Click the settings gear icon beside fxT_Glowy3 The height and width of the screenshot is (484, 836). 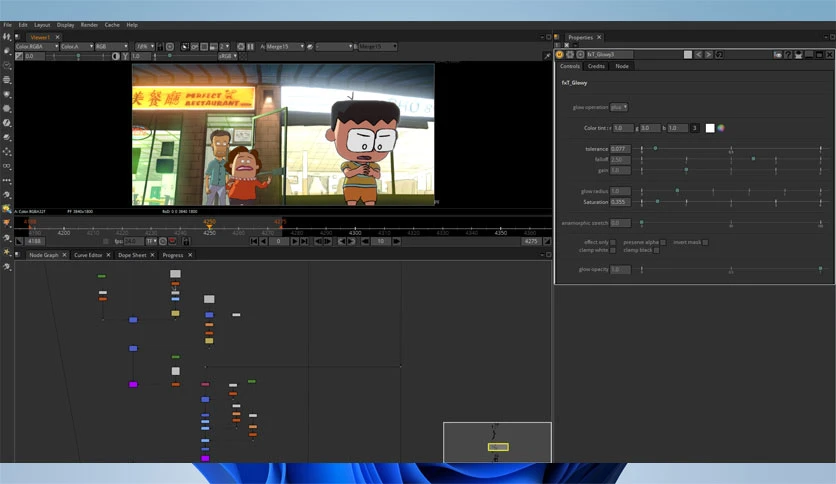570,54
